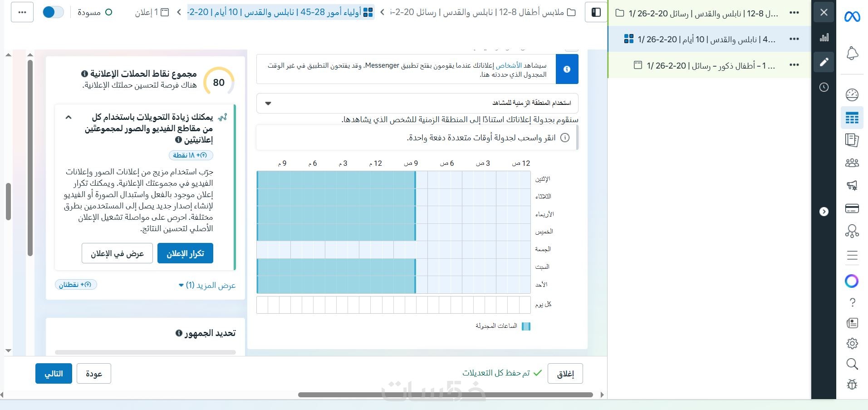Collapse the recommendation card chevron
868x410 pixels.
69,117
